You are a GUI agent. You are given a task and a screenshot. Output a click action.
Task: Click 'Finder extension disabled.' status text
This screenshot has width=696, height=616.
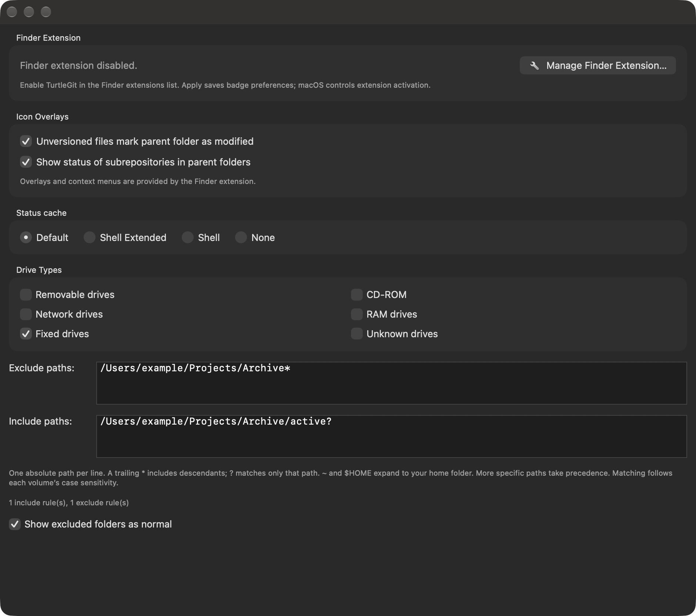78,66
